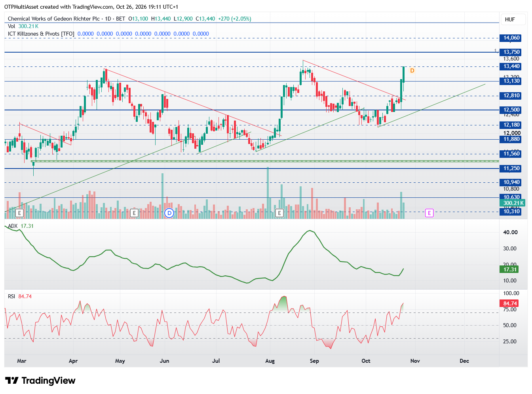Click the orange D badge beside last candle
532x394 pixels.
[x=412, y=71]
